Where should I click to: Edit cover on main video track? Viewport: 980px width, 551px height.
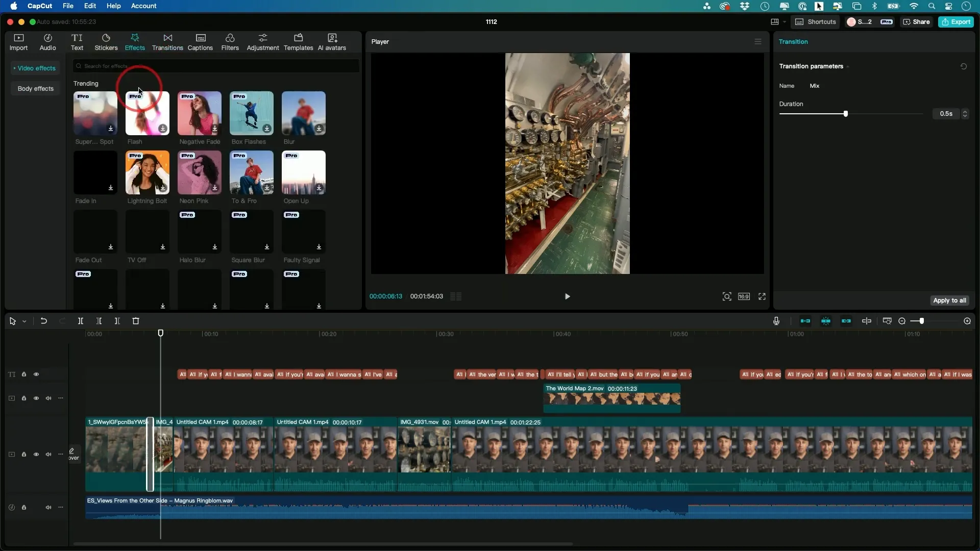pyautogui.click(x=74, y=454)
